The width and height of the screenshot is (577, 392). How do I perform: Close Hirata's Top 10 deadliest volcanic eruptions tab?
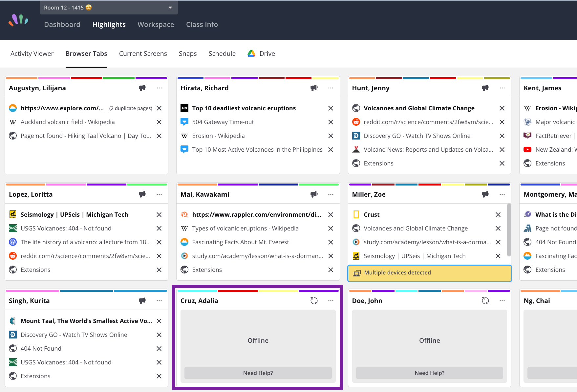tap(331, 108)
